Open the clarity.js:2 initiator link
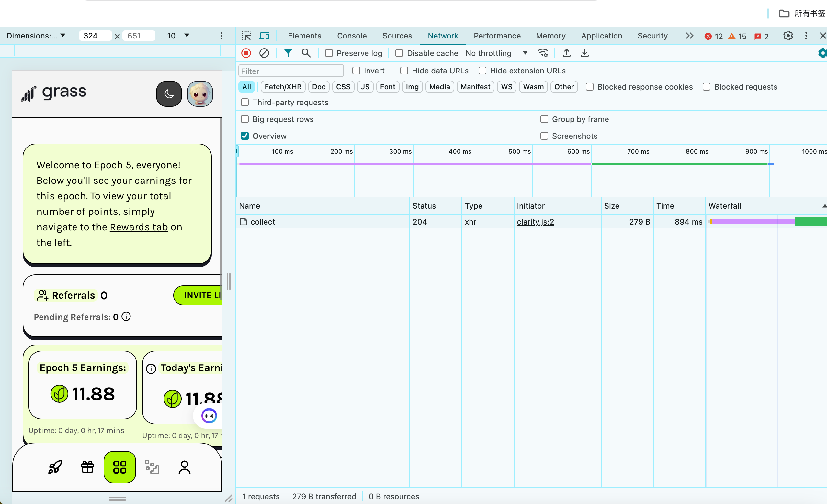Image resolution: width=827 pixels, height=504 pixels. point(535,222)
